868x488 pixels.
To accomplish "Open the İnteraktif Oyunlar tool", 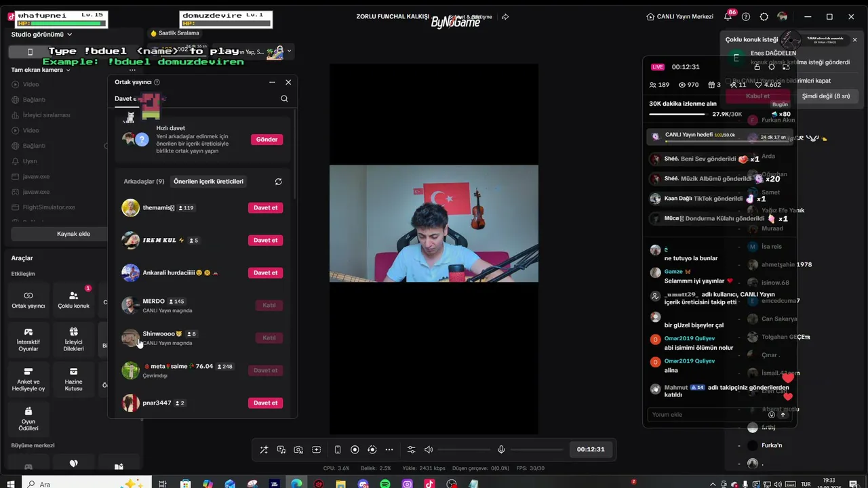I will pyautogui.click(x=28, y=339).
